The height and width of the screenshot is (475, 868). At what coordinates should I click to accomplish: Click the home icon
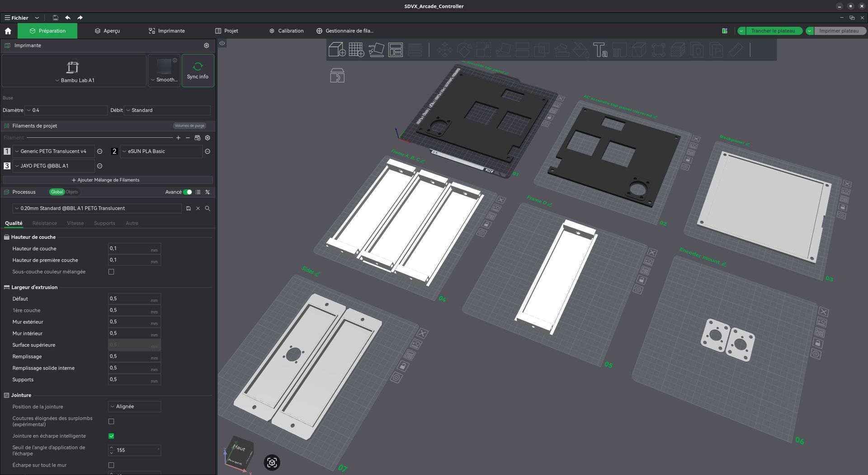click(8, 31)
